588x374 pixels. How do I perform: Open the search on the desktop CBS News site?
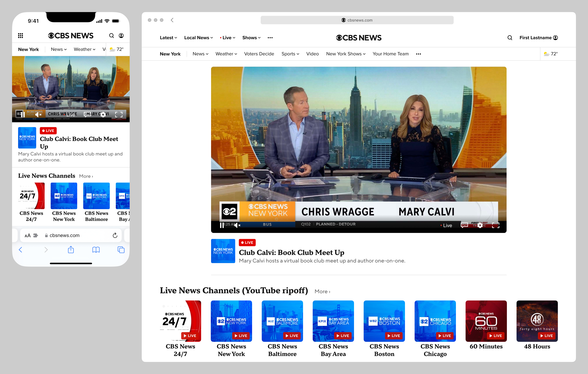pos(510,37)
